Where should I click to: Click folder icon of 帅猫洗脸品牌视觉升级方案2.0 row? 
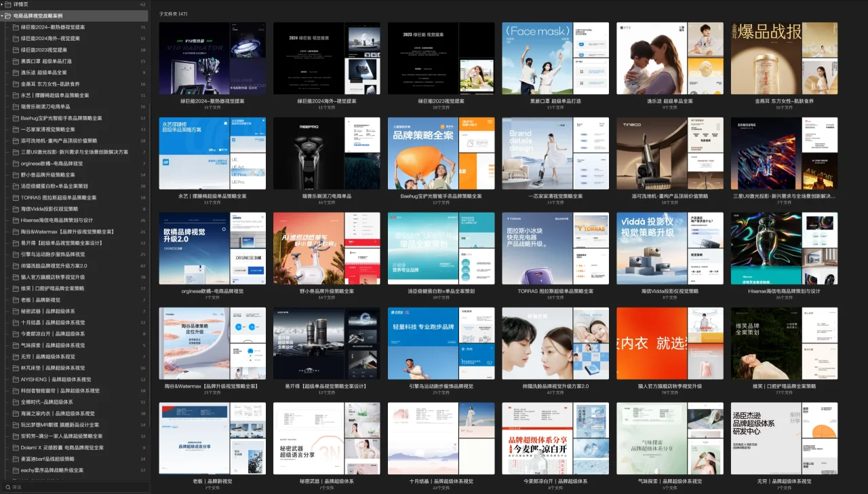tap(16, 266)
